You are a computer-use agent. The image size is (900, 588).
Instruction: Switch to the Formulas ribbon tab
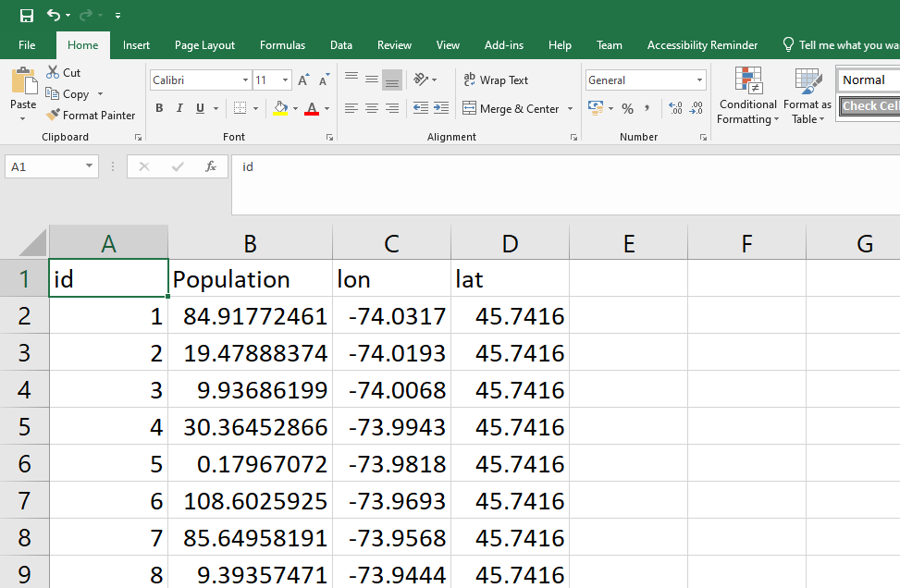(282, 45)
